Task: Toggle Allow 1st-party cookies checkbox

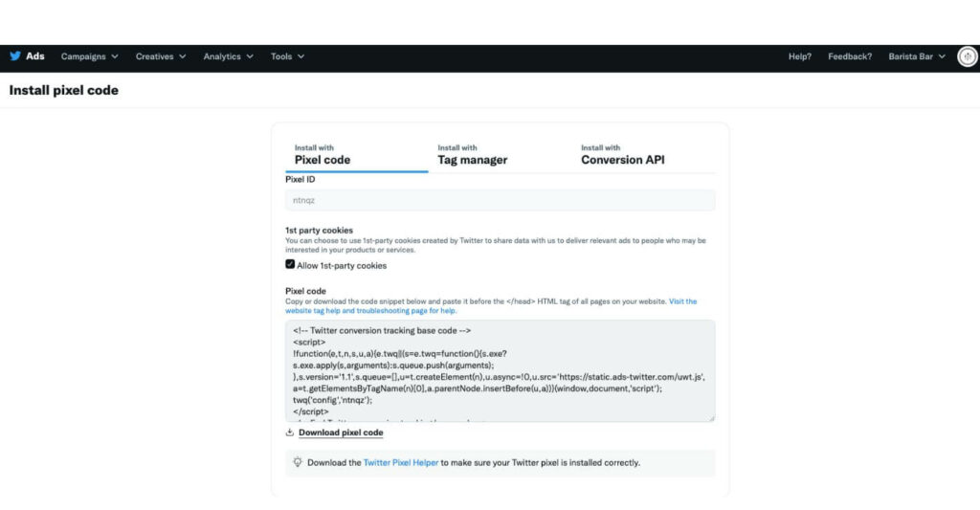Action: [x=290, y=265]
